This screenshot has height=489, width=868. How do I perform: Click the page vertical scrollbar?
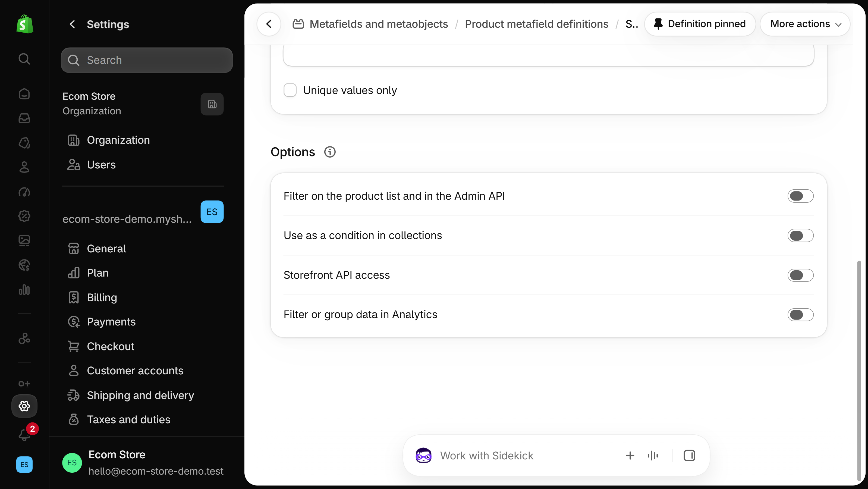point(859,371)
